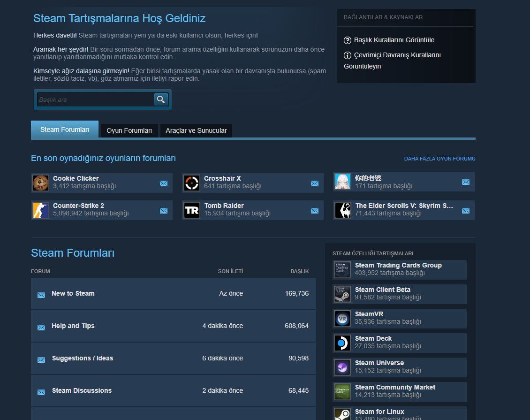
Task: Click the 68,445 thread count value
Action: (x=298, y=390)
